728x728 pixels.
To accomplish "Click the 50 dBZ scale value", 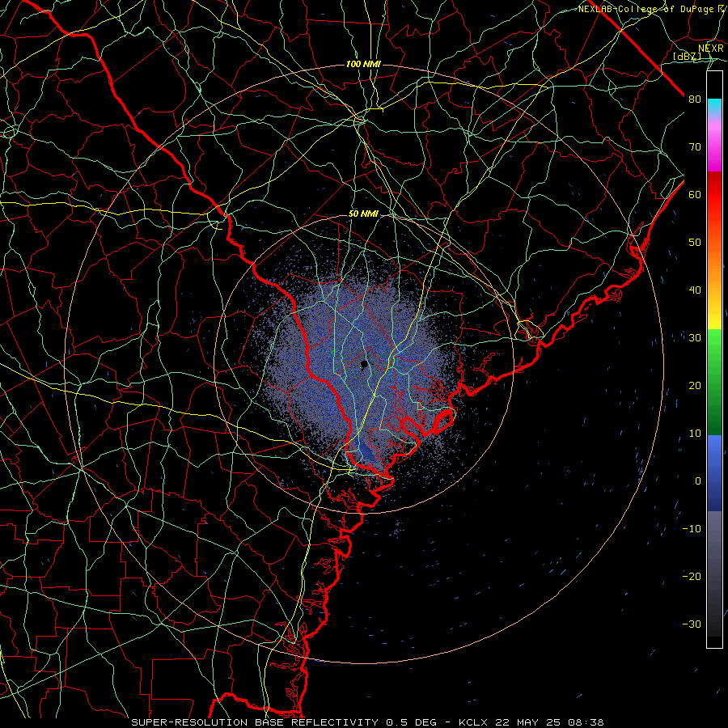I will click(x=695, y=243).
